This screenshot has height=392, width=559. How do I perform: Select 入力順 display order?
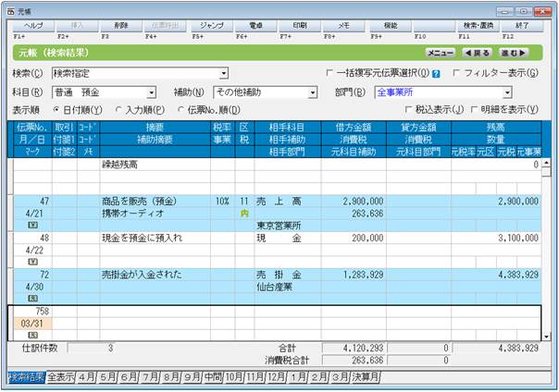(118, 110)
